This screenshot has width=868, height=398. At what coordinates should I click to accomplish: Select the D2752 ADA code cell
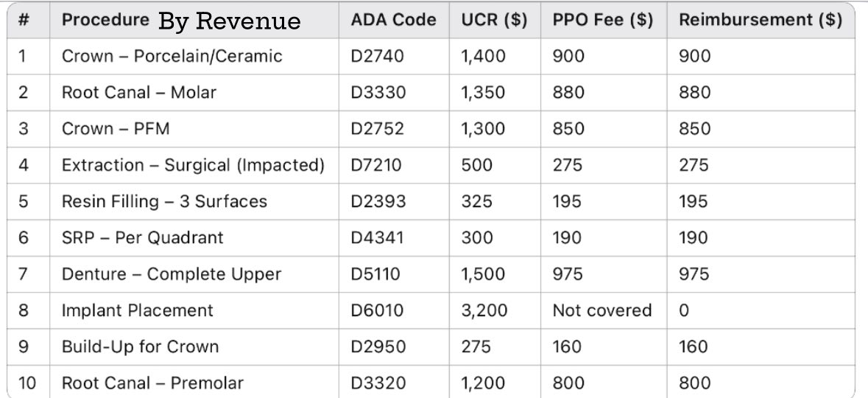377,128
